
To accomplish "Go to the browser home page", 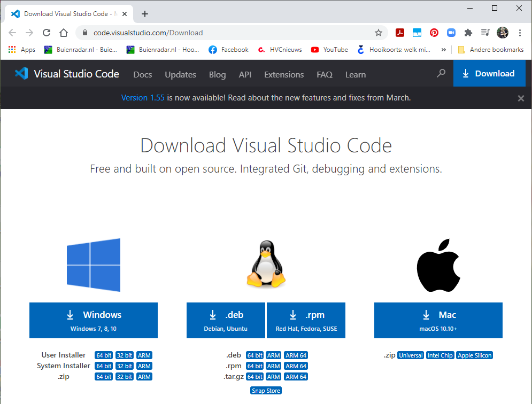I will click(x=64, y=33).
